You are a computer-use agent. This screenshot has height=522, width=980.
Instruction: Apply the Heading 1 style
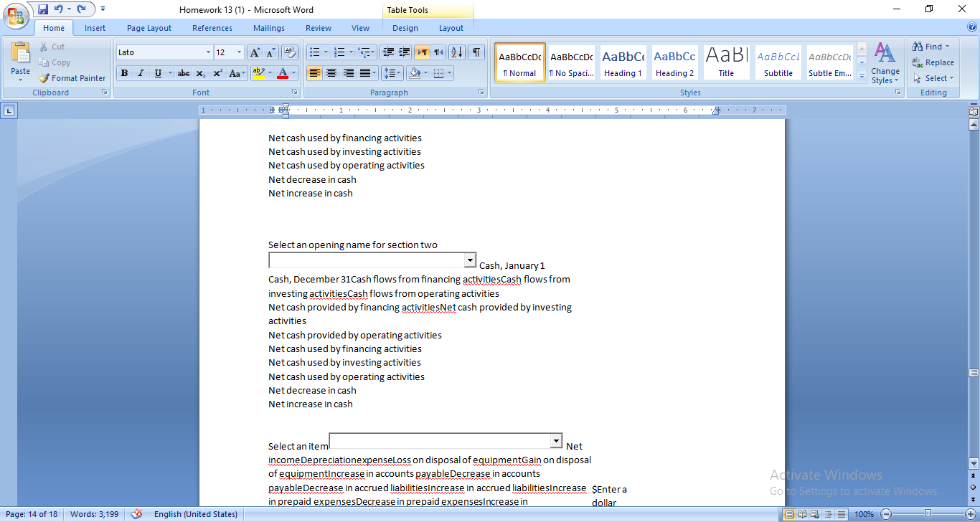coord(623,62)
